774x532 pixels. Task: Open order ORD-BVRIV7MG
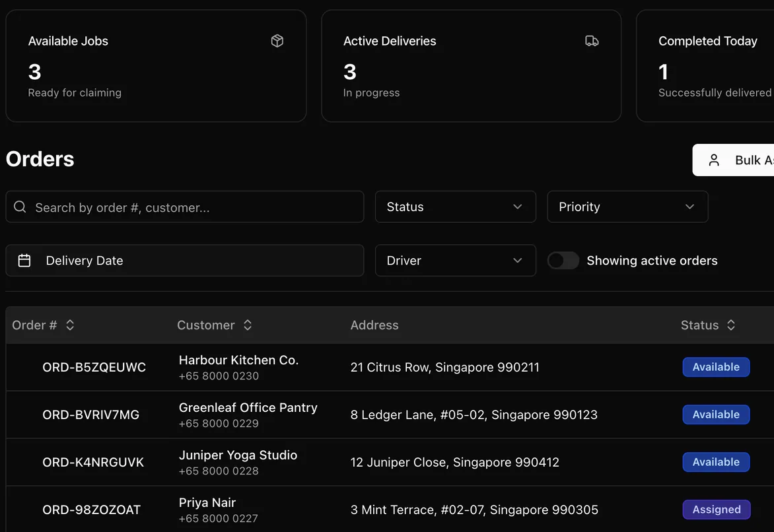click(91, 415)
